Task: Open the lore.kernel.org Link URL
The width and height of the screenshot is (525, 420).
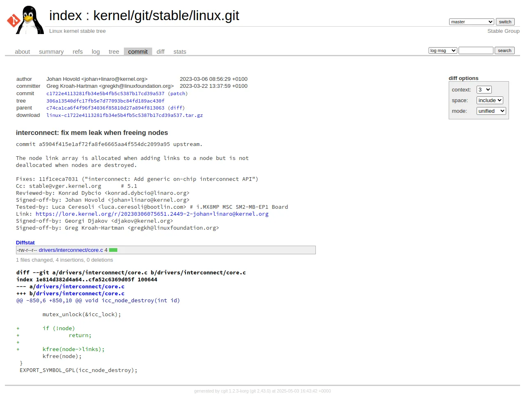Action: tap(152, 214)
